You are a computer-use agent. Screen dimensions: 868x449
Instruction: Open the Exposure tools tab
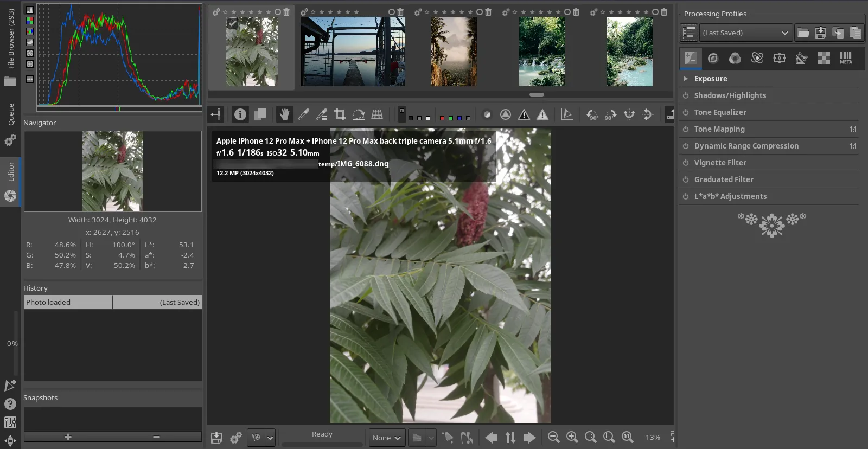click(x=691, y=59)
